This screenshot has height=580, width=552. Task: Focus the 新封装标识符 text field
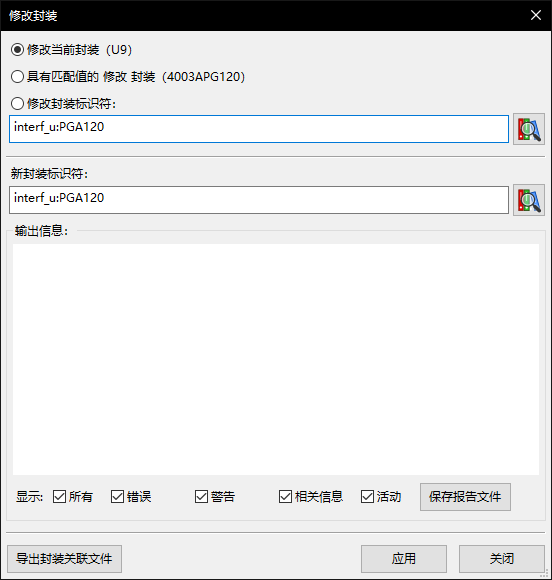click(259, 200)
